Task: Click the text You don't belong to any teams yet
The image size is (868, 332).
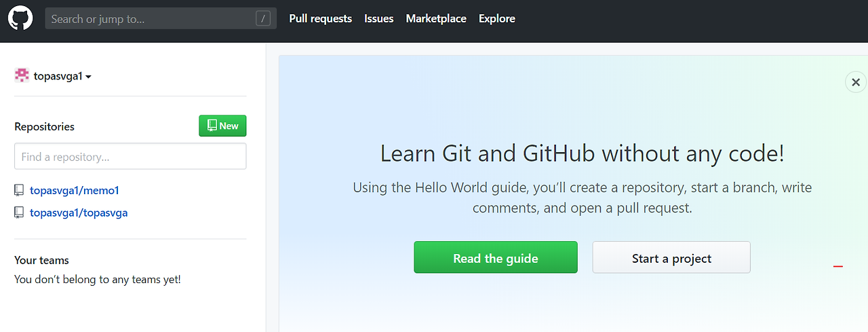Action: [98, 279]
